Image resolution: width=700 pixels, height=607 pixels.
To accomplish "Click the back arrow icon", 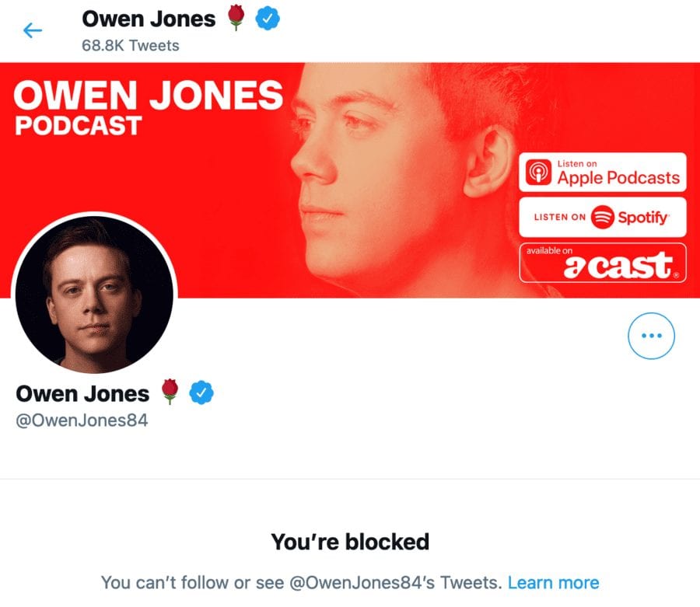I will (x=32, y=31).
